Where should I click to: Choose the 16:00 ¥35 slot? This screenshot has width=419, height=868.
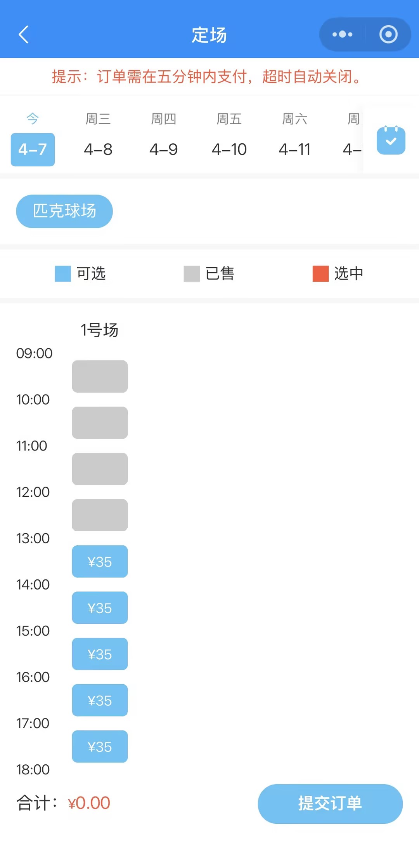pyautogui.click(x=100, y=700)
